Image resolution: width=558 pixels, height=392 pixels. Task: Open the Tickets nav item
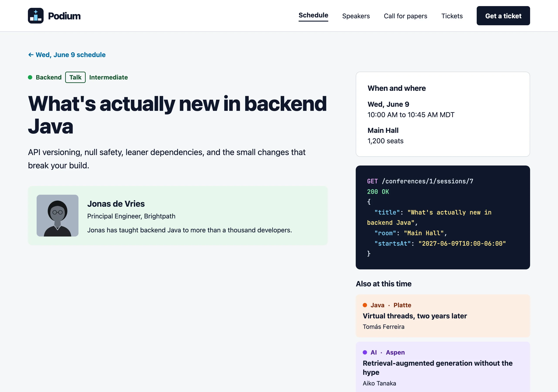point(452,16)
